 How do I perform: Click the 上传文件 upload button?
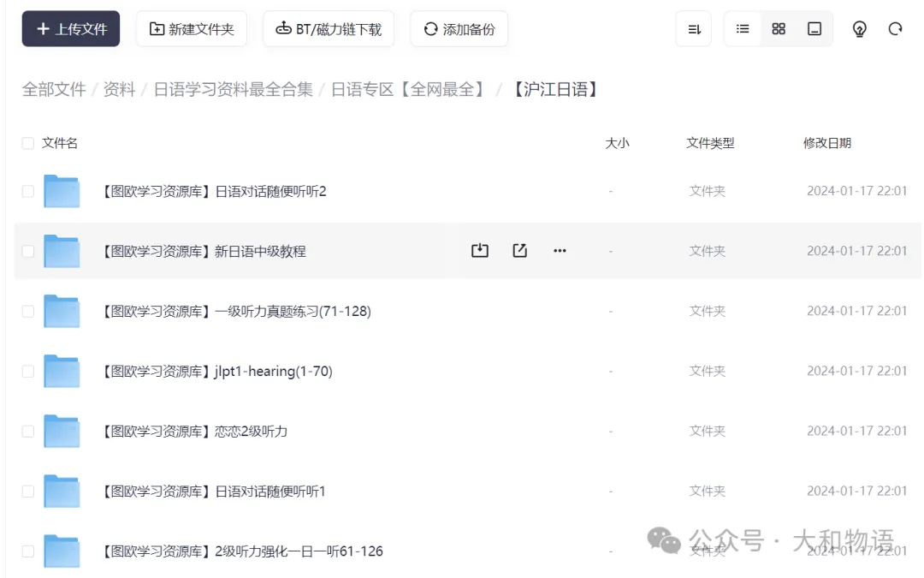click(x=71, y=28)
